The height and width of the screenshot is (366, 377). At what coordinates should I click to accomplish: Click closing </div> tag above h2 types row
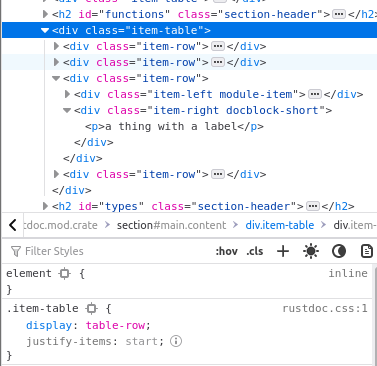pos(72,190)
